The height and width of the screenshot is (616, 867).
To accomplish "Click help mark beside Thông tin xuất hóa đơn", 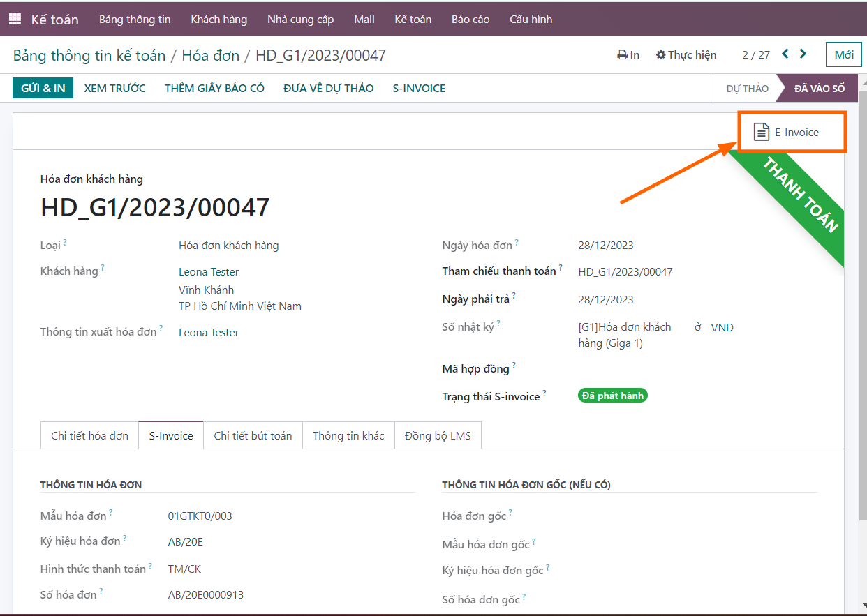I will click(x=161, y=328).
